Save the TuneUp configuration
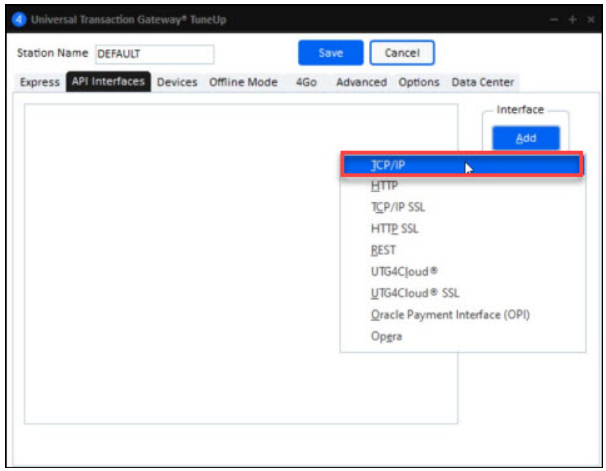The height and width of the screenshot is (471, 606). click(330, 53)
